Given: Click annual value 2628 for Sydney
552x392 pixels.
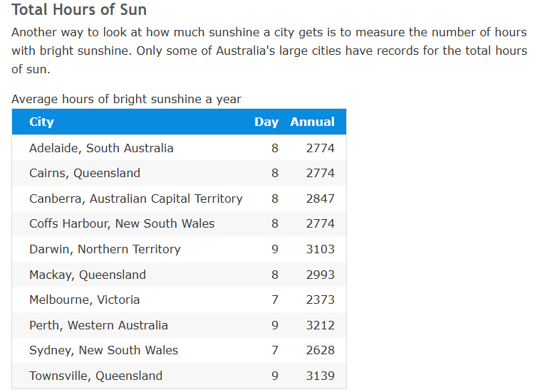Looking at the screenshot, I should [x=320, y=350].
